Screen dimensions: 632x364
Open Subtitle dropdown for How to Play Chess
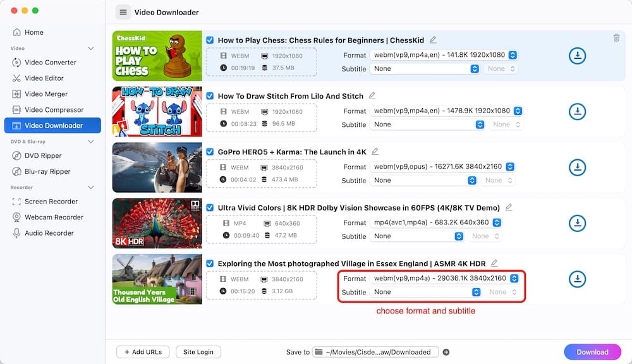(425, 68)
